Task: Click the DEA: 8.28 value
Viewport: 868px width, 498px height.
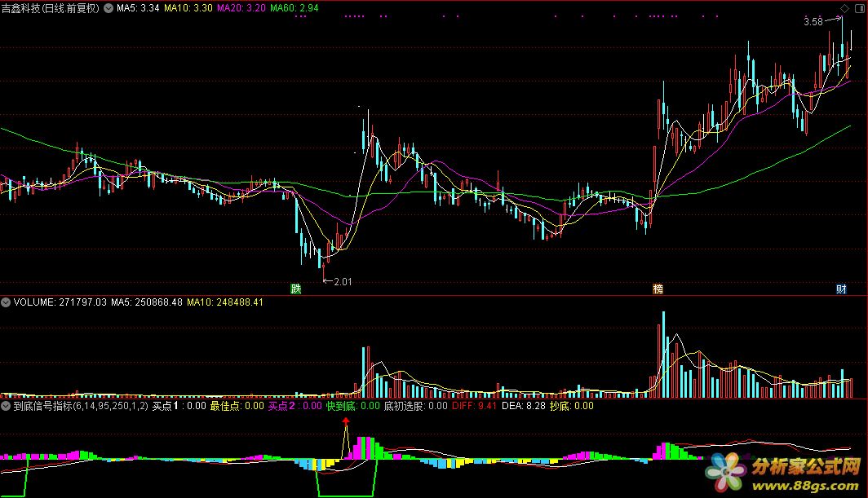Action: click(524, 406)
